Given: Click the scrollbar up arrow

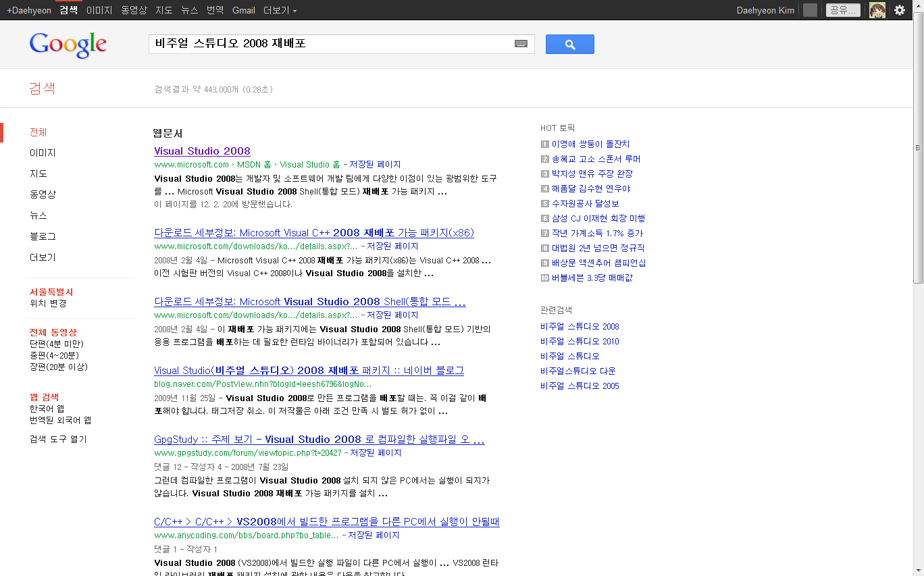Looking at the screenshot, I should [918, 5].
